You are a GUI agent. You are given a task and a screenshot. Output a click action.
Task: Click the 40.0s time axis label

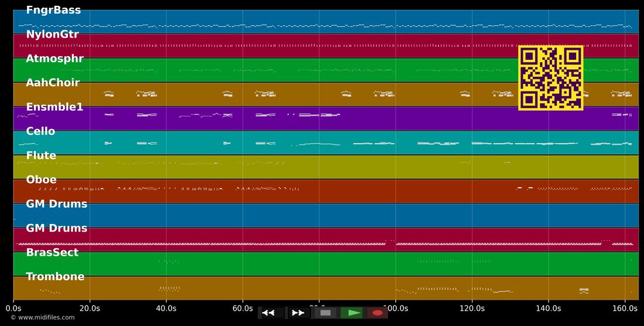pos(166,308)
